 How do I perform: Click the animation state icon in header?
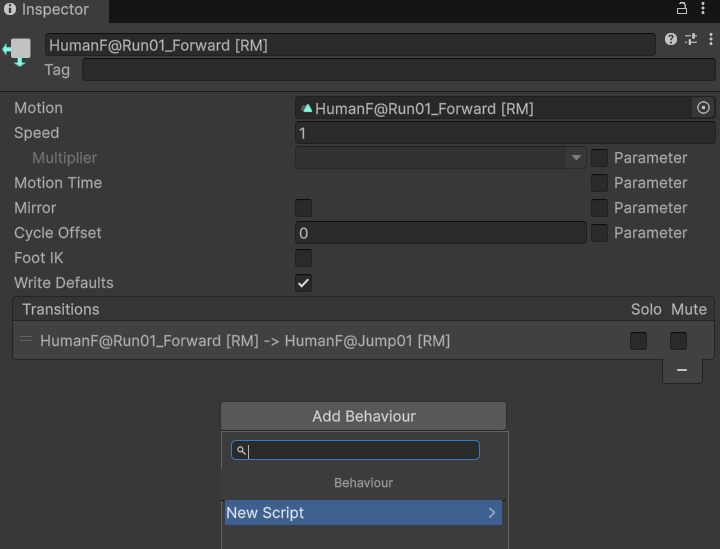pos(18,51)
